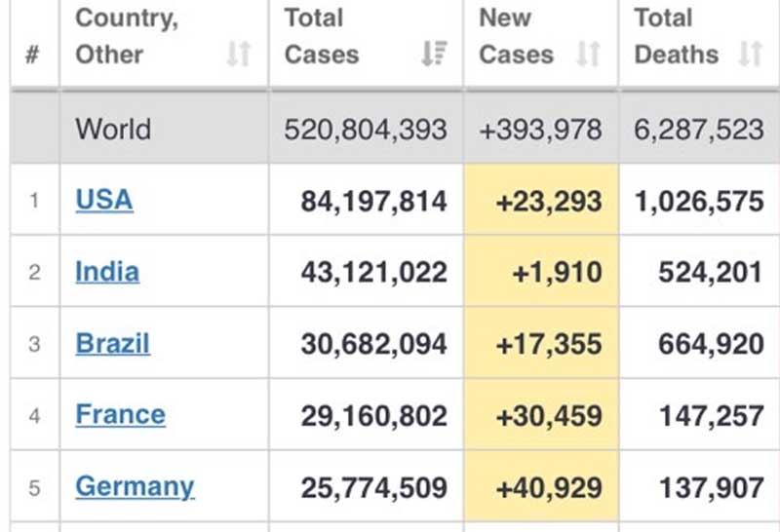Screen dimensions: 780x532
Task: Click France total cases value 29,160,802
Action: click(x=372, y=416)
